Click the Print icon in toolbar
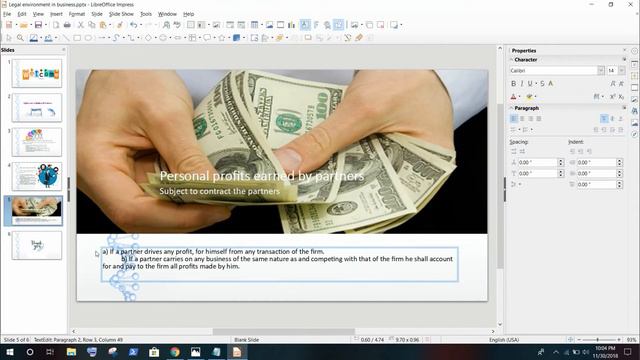 pos(67,25)
